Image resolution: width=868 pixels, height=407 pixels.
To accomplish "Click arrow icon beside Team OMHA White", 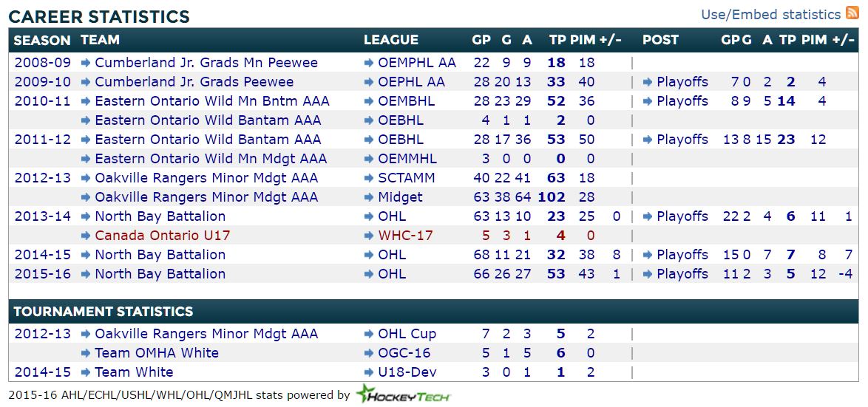I will tap(86, 353).
